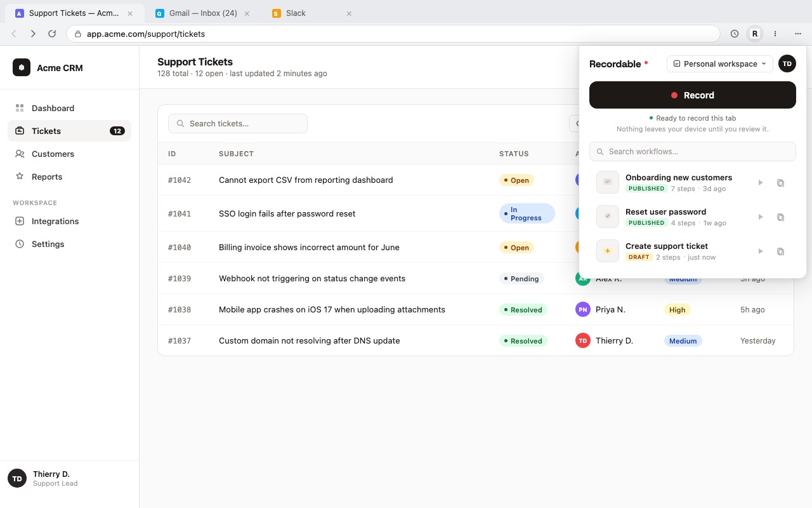Open Dashboard in sidebar
The image size is (812, 508).
pos(69,108)
